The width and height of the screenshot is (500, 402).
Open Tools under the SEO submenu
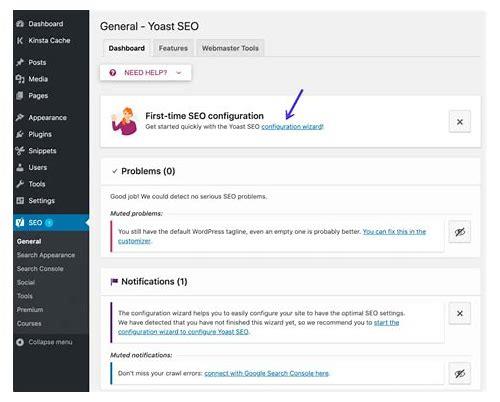pos(25,296)
